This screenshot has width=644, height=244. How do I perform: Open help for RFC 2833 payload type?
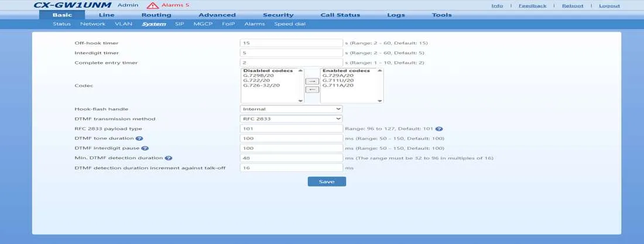(439, 129)
